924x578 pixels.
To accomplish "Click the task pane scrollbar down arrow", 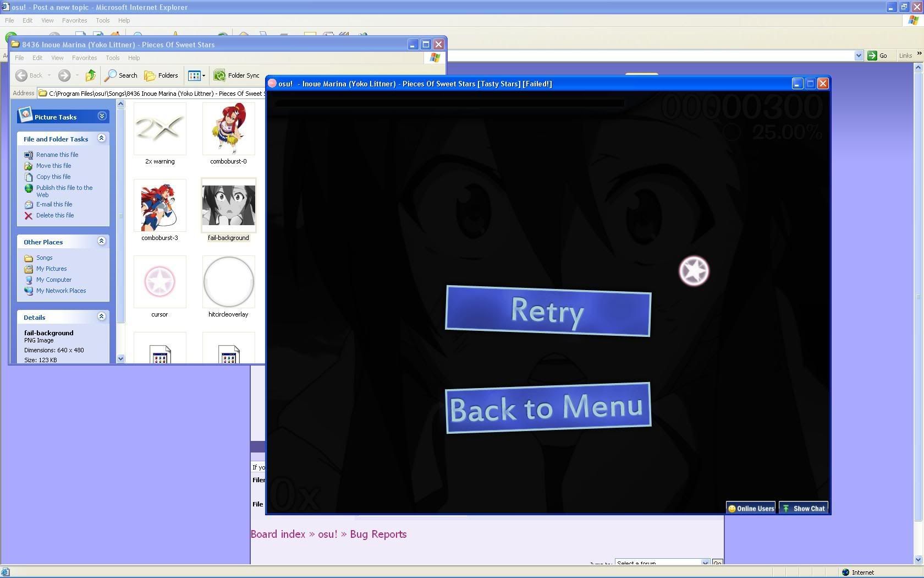I will [x=120, y=359].
